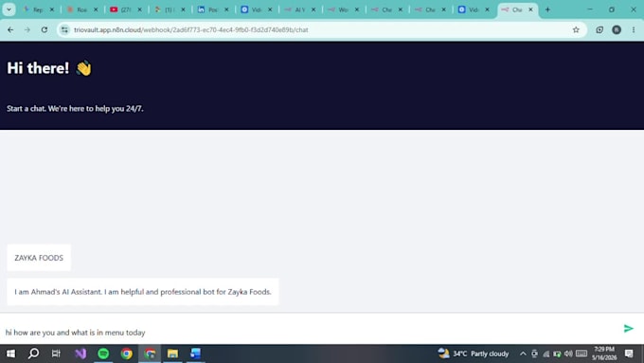Open the clock showing 7:29 PM

pyautogui.click(x=604, y=354)
